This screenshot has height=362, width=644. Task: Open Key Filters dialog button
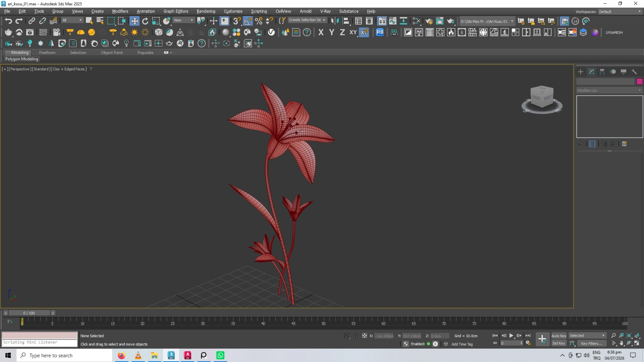591,343
